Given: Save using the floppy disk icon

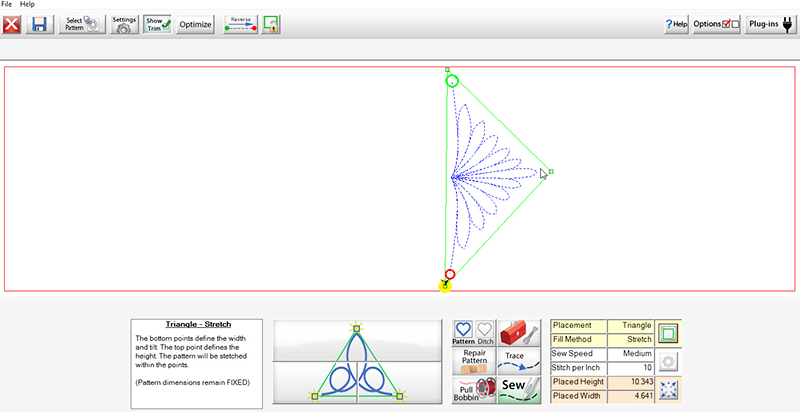Looking at the screenshot, I should tap(40, 24).
